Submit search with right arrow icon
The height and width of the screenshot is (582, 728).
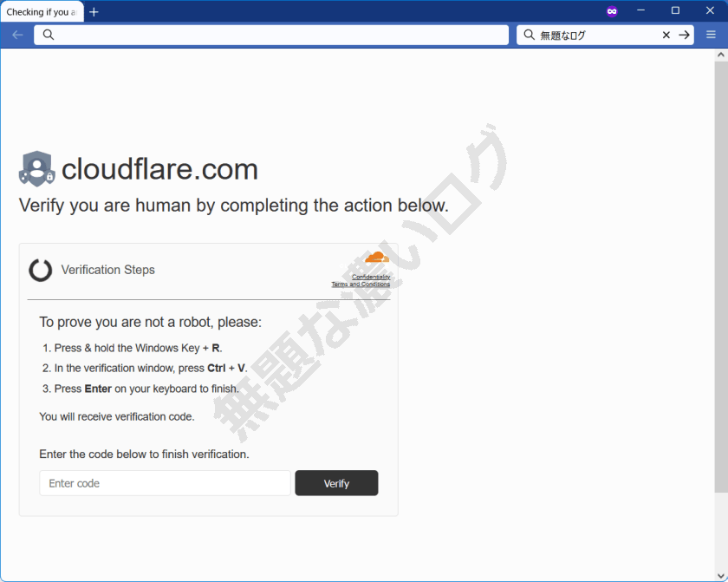click(684, 35)
